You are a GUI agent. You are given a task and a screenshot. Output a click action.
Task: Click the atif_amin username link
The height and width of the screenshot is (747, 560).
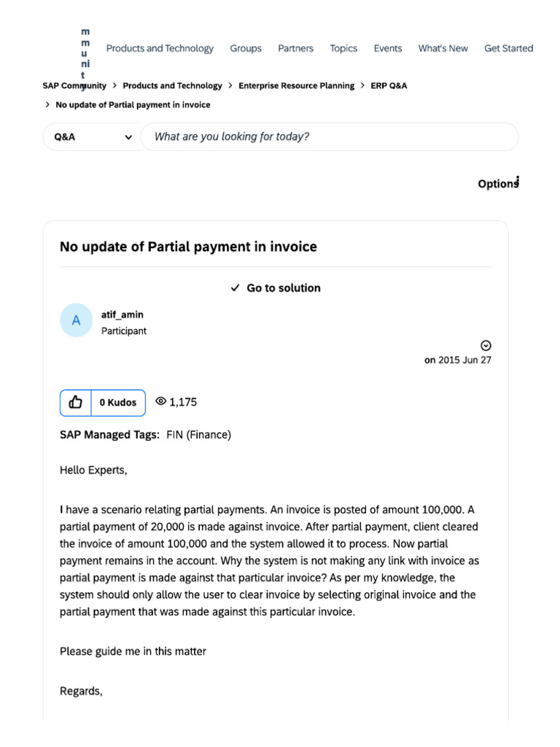122,314
